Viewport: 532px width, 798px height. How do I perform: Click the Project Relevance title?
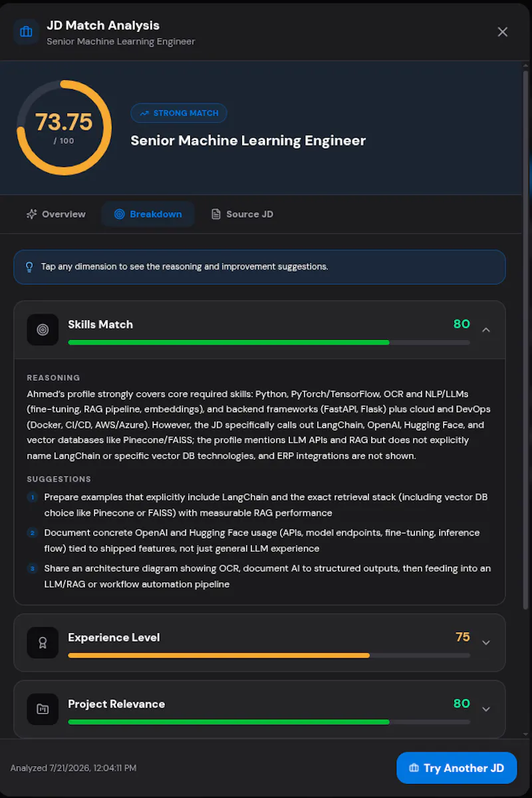point(116,704)
